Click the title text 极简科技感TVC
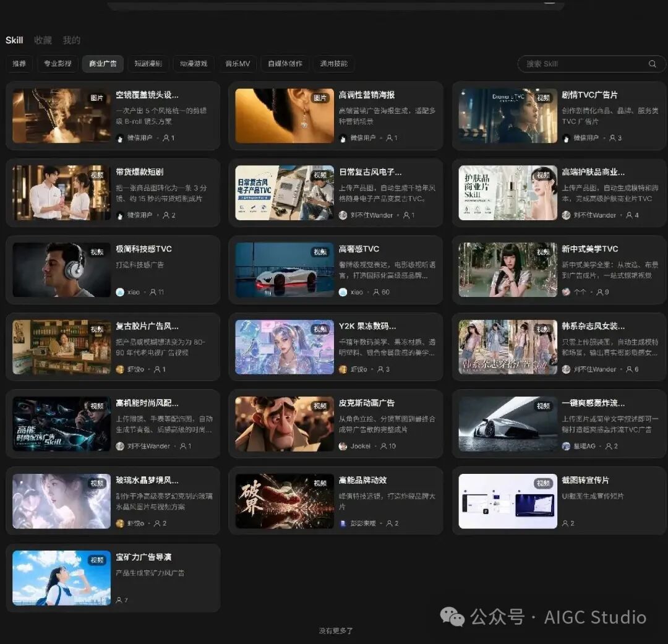 143,249
